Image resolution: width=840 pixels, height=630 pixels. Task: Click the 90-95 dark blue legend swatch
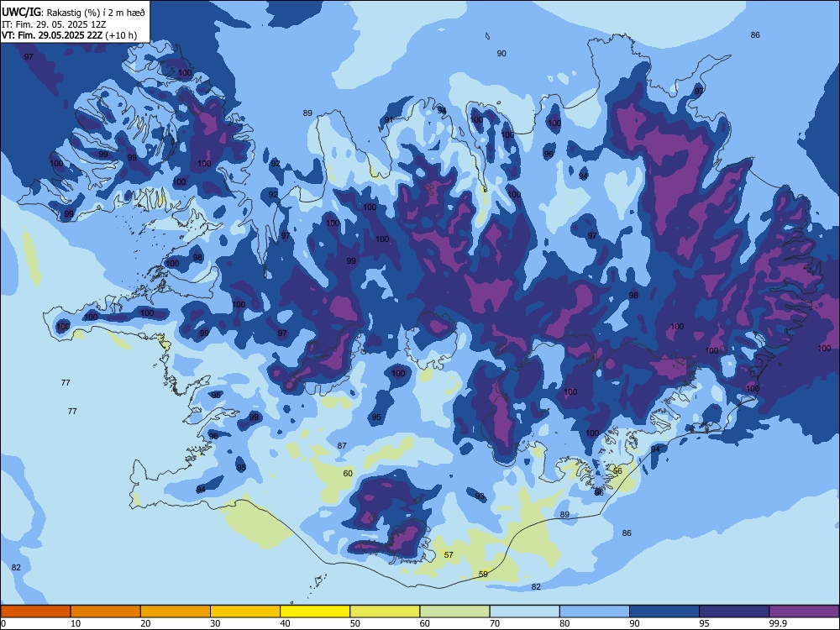pyautogui.click(x=664, y=612)
